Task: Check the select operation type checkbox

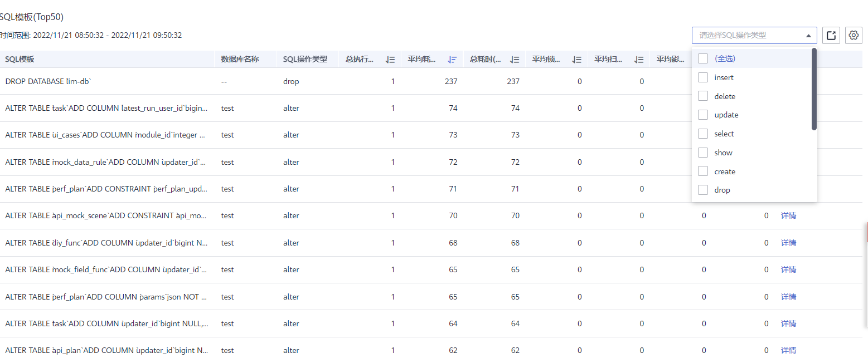Action: click(703, 134)
